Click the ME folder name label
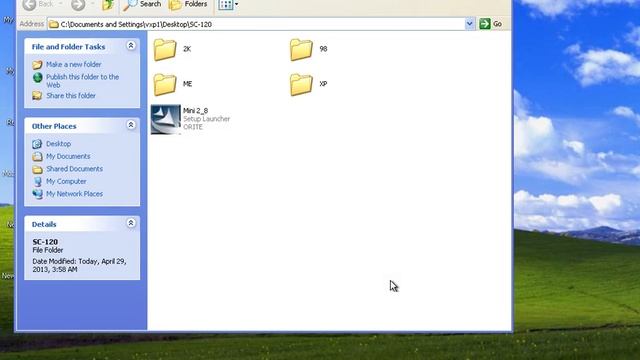The height and width of the screenshot is (360, 640). click(x=187, y=84)
